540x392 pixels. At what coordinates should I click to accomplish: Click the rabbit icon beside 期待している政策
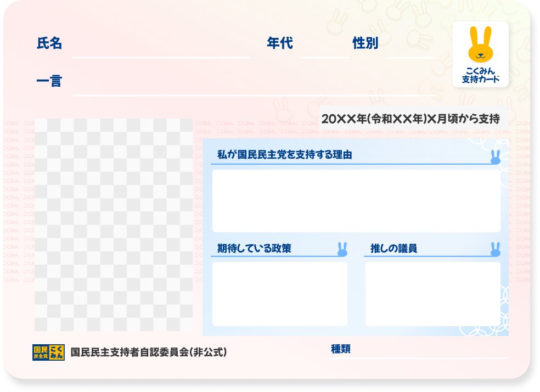point(342,249)
